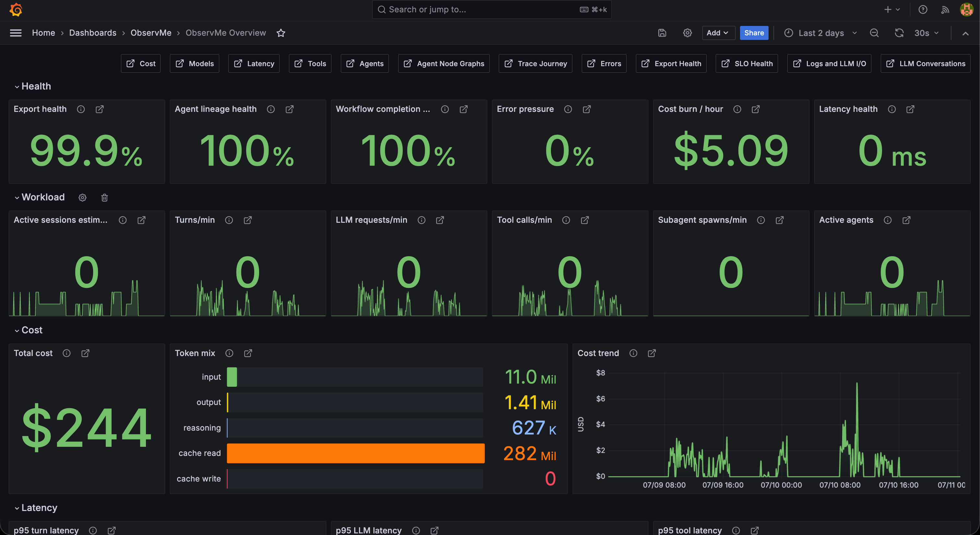The width and height of the screenshot is (980, 535).
Task: Open the Trace Journey dashboard link
Action: [535, 64]
